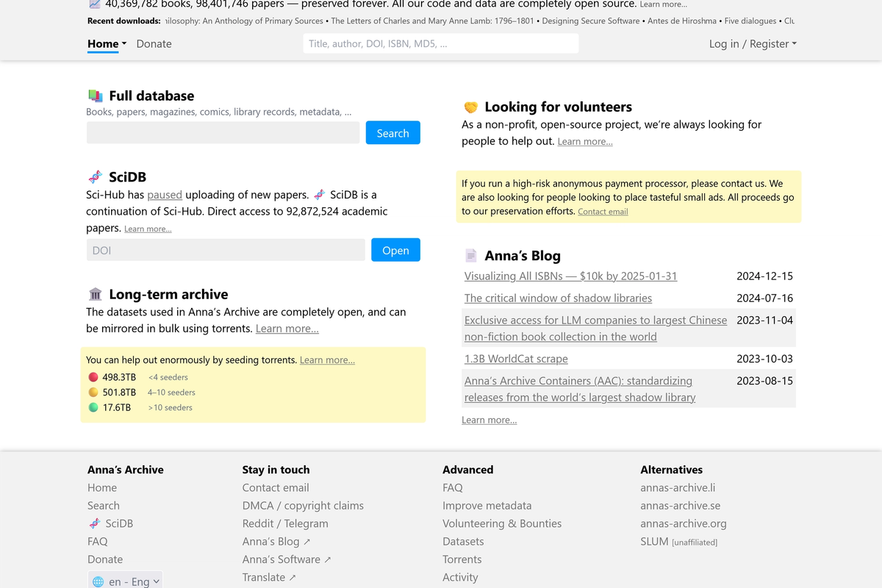Open Learn more link about seeding torrents

327,360
